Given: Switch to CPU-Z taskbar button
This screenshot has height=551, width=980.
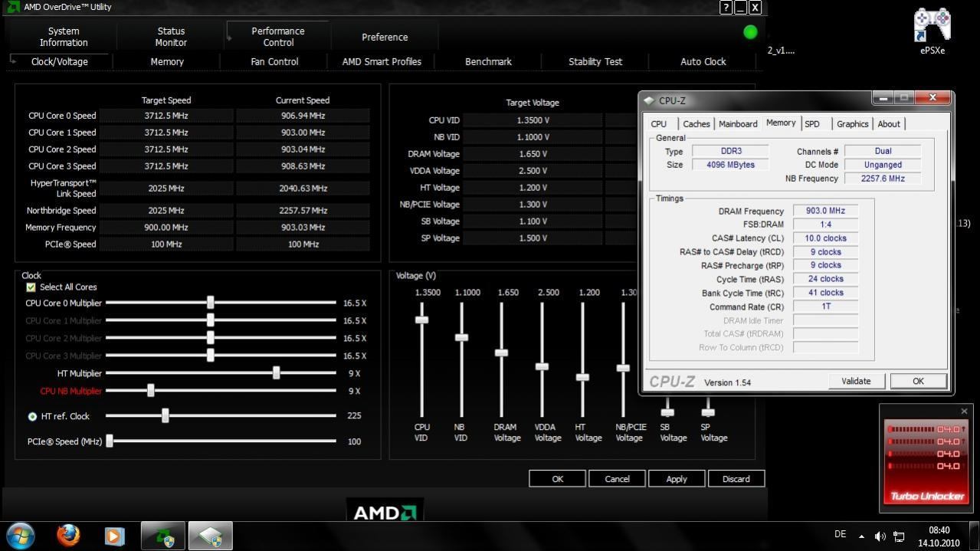Looking at the screenshot, I should coord(211,536).
